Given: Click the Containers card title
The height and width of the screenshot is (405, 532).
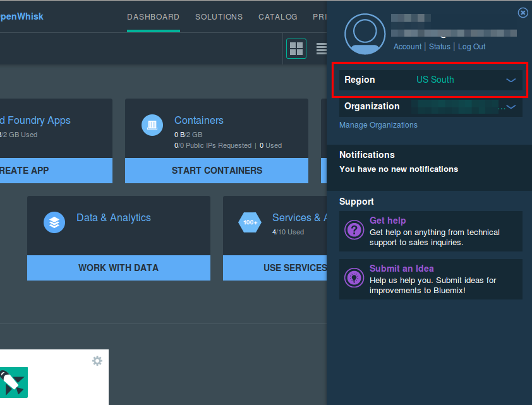Looking at the screenshot, I should (199, 121).
